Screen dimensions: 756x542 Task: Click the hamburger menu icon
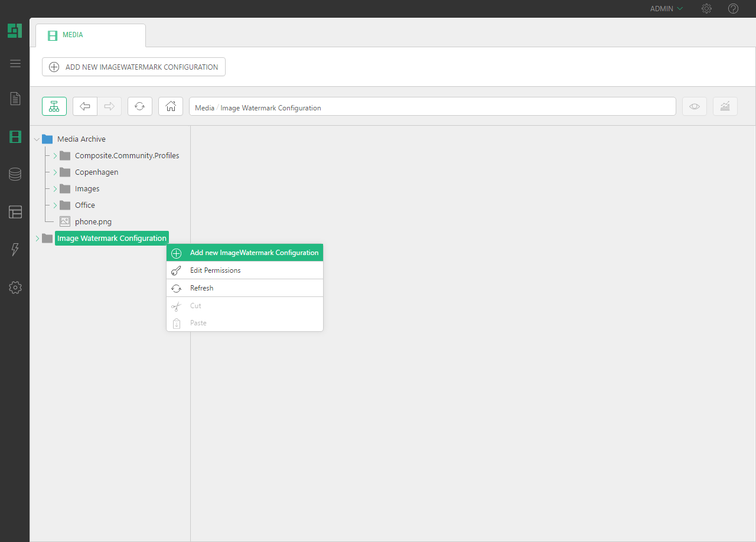click(15, 64)
